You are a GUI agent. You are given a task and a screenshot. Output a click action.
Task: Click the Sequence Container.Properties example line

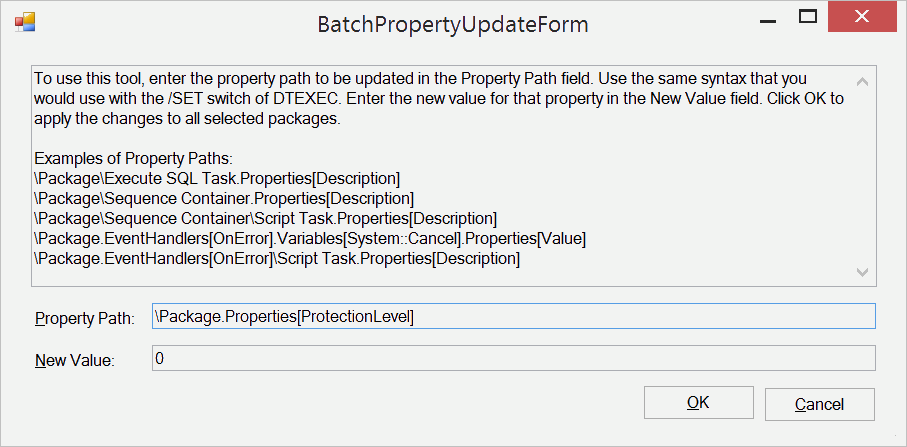(x=223, y=199)
